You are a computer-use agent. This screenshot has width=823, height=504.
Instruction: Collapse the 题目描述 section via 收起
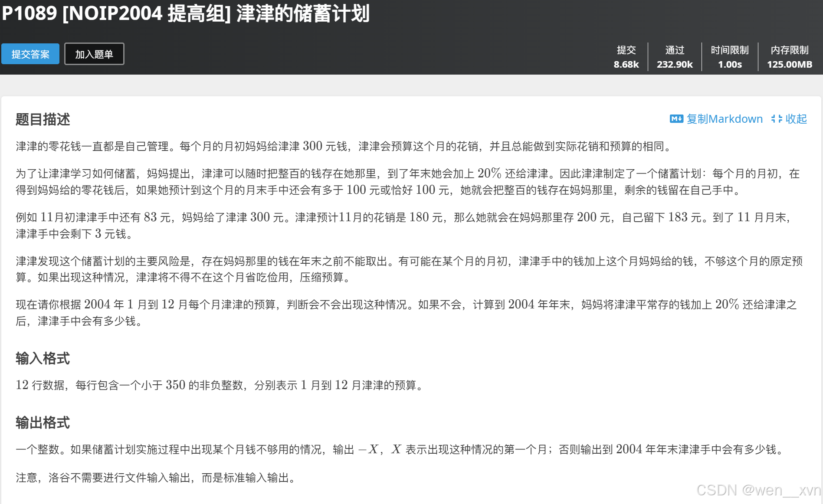[x=796, y=119]
